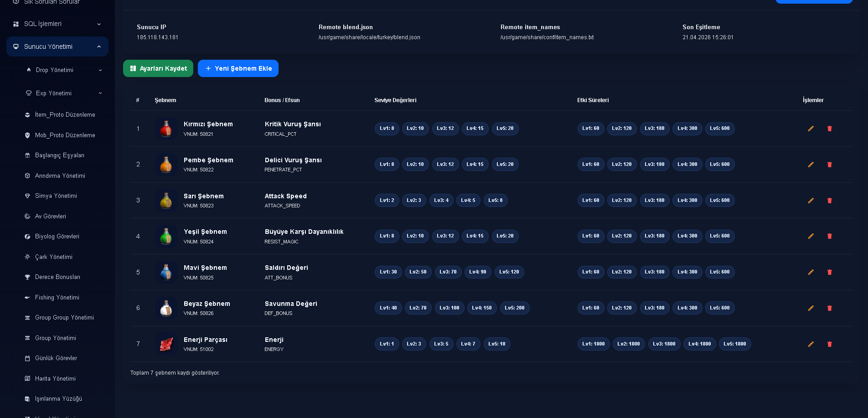Click the Remote blend.json file path
Screen dimensions: 868x418
[x=369, y=37]
